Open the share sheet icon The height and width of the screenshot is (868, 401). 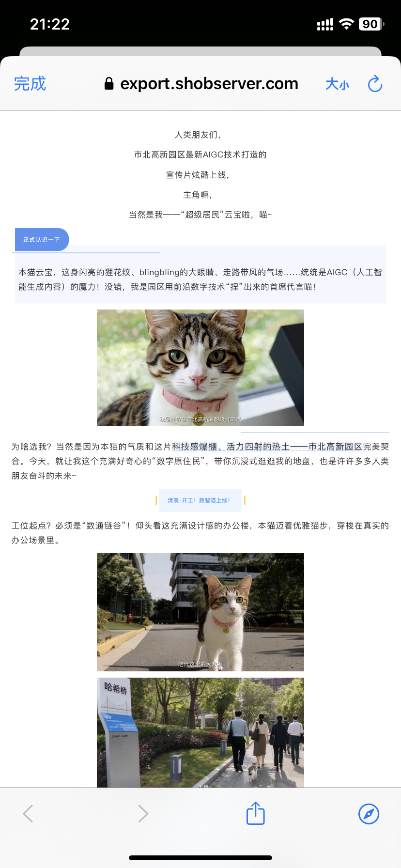pyautogui.click(x=256, y=813)
